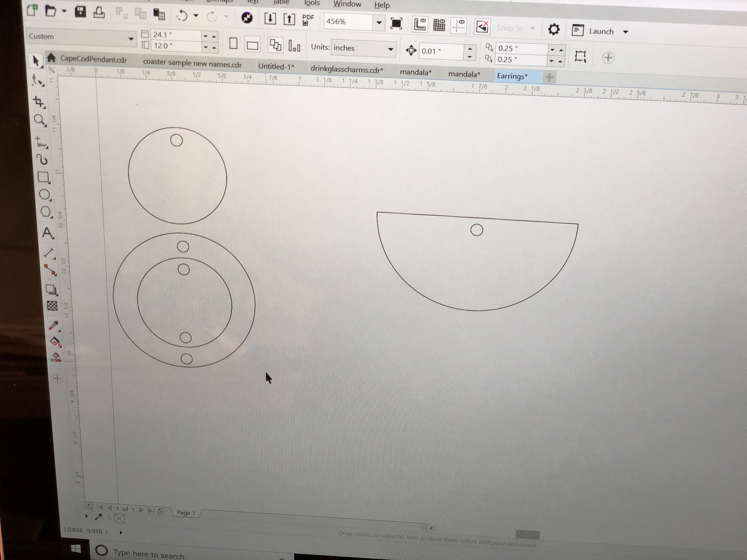Open the search content icon

pos(247,18)
